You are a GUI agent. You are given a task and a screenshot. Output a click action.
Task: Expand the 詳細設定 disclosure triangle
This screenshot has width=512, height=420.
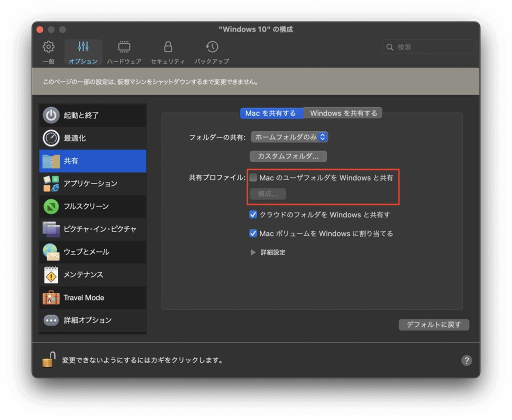click(252, 252)
